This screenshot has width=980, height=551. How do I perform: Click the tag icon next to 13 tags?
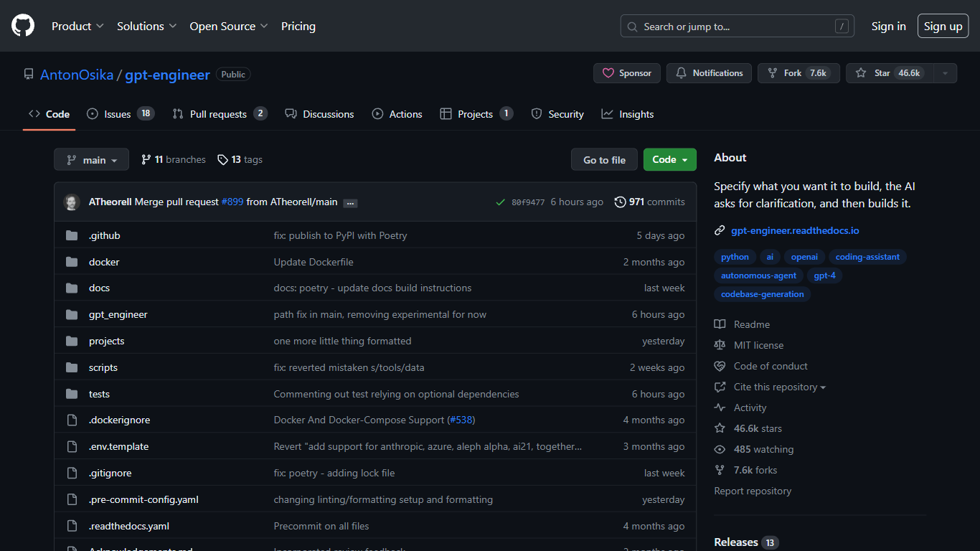click(x=223, y=160)
